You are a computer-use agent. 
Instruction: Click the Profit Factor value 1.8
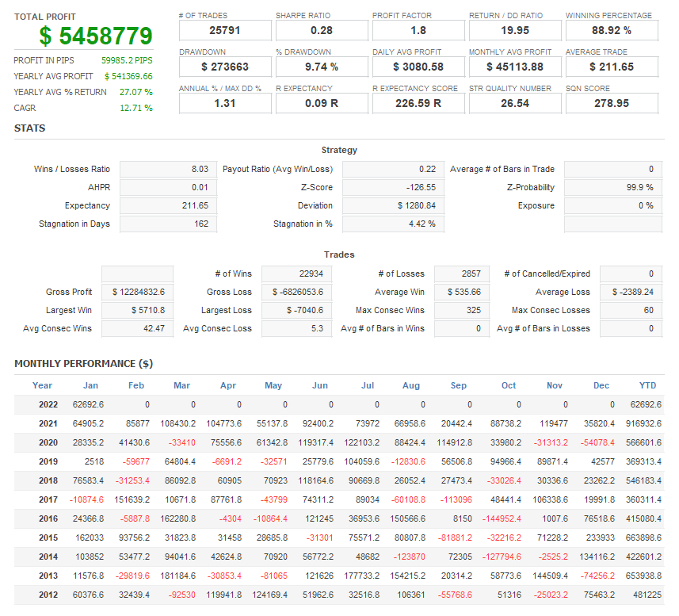point(418,31)
